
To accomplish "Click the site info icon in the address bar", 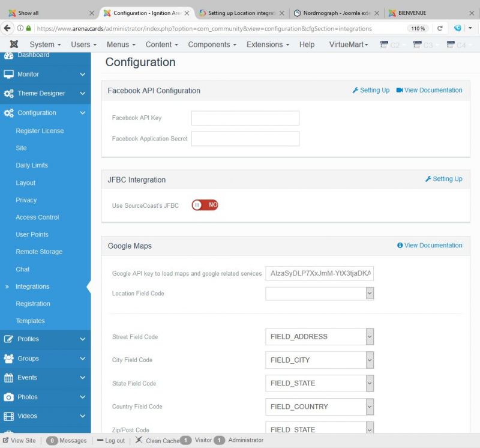I will coord(20,28).
